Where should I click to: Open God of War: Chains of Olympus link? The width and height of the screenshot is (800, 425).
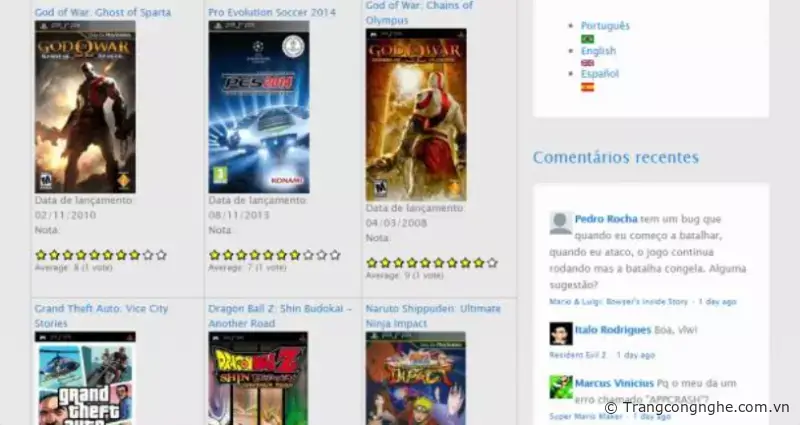(418, 6)
